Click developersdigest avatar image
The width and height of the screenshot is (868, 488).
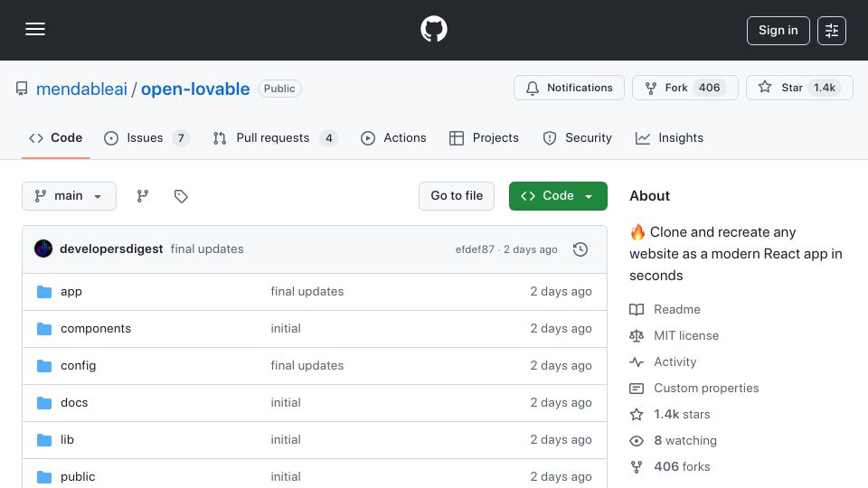(43, 249)
